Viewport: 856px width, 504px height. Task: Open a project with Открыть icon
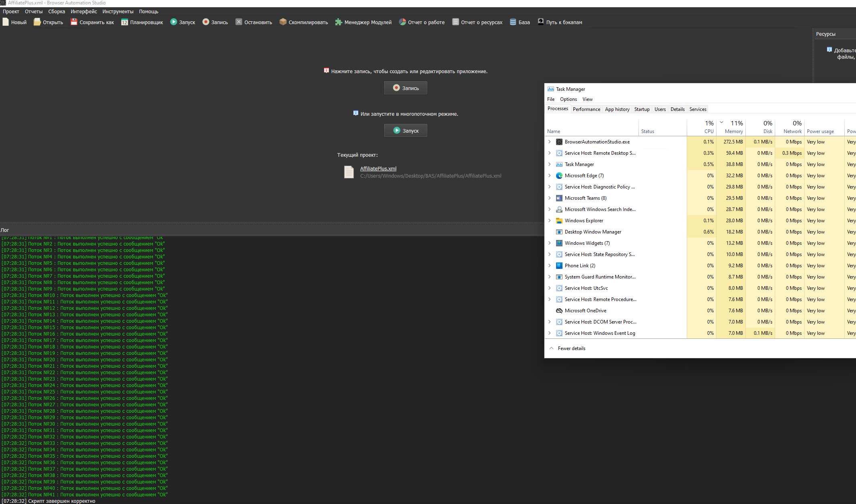coord(37,22)
